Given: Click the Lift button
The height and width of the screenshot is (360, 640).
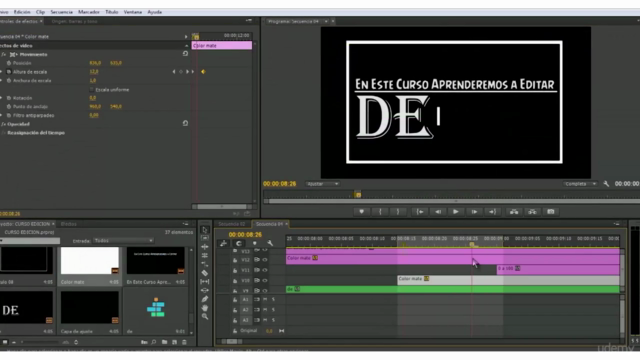Looking at the screenshot, I should click(514, 211).
